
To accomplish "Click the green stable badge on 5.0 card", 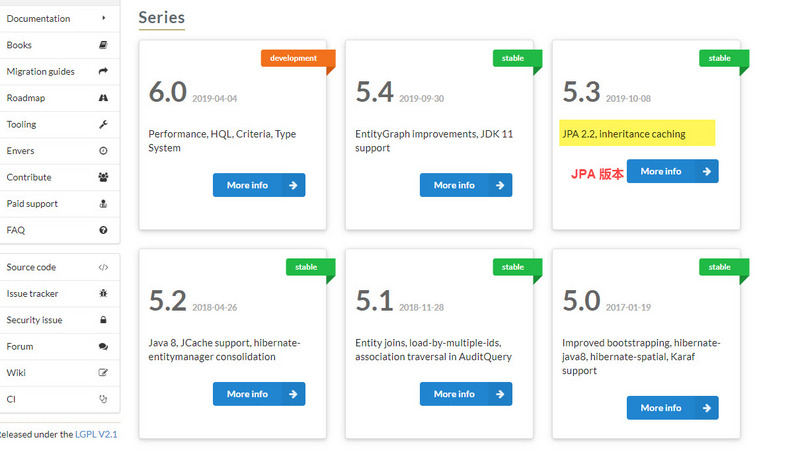I will [723, 267].
